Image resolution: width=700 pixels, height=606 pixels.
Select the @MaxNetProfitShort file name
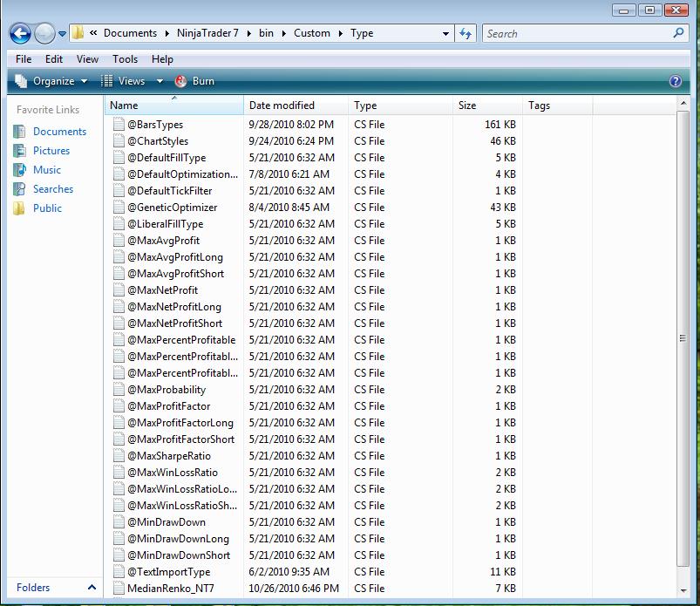pos(174,323)
